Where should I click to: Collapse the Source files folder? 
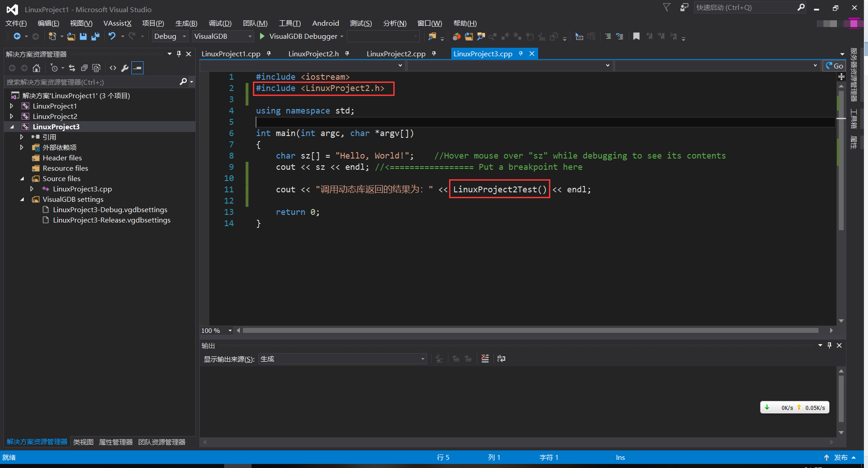(x=22, y=178)
